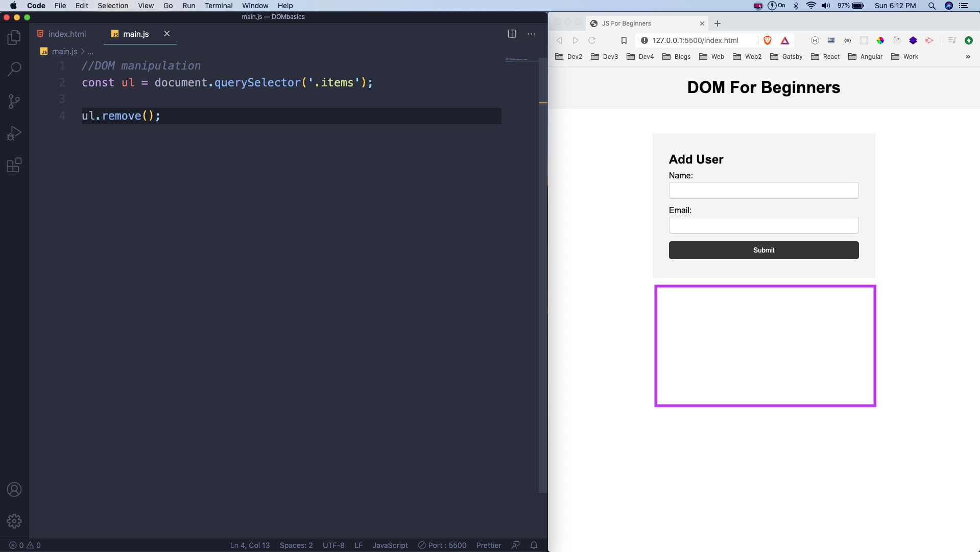Click the browser forward button
The image size is (980, 552).
coord(576,40)
